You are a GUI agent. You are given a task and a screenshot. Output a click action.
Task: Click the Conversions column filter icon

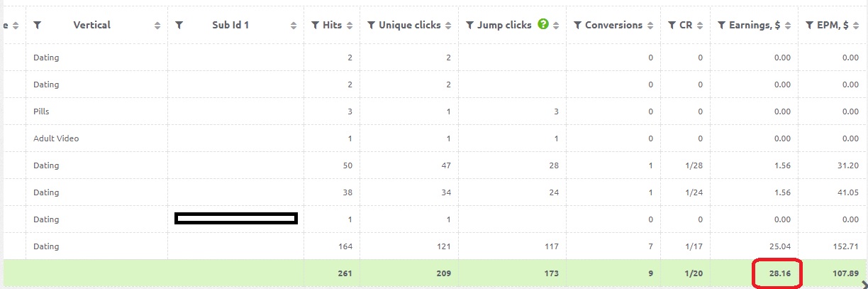577,25
